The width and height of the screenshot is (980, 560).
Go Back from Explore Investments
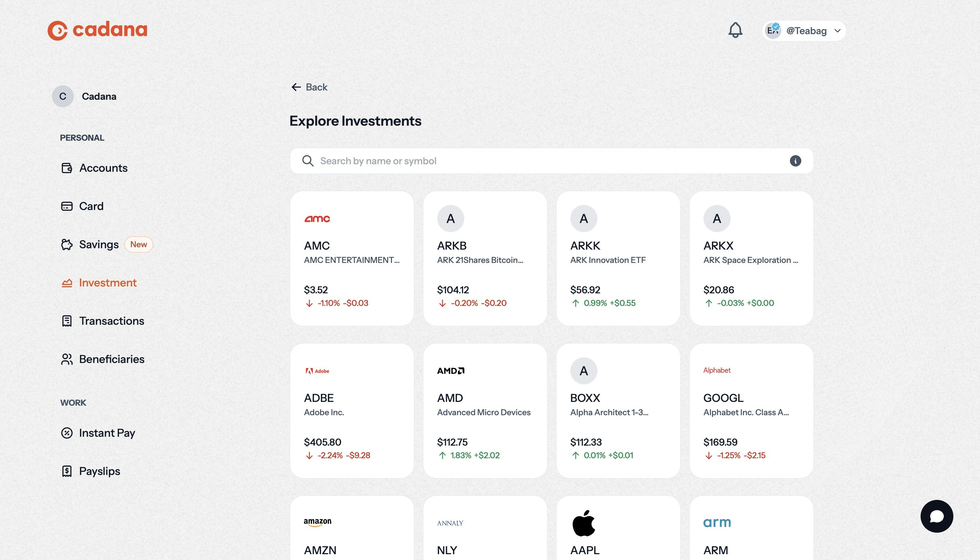pos(309,87)
